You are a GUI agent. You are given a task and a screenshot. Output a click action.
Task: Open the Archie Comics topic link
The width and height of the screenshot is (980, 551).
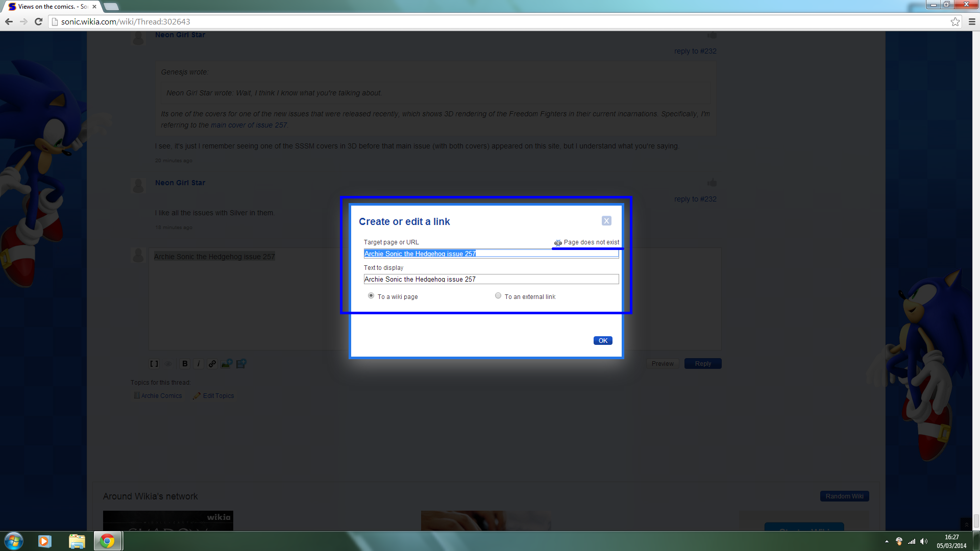161,396
